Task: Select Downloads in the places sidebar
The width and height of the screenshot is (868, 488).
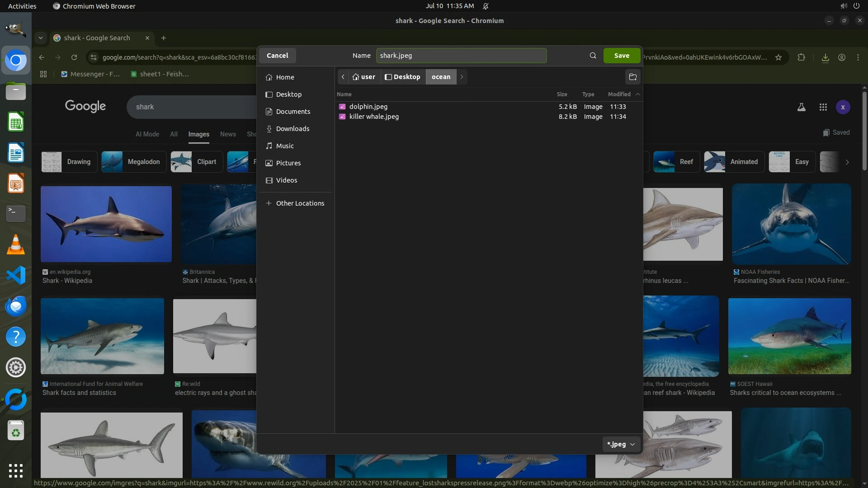Action: [x=292, y=129]
